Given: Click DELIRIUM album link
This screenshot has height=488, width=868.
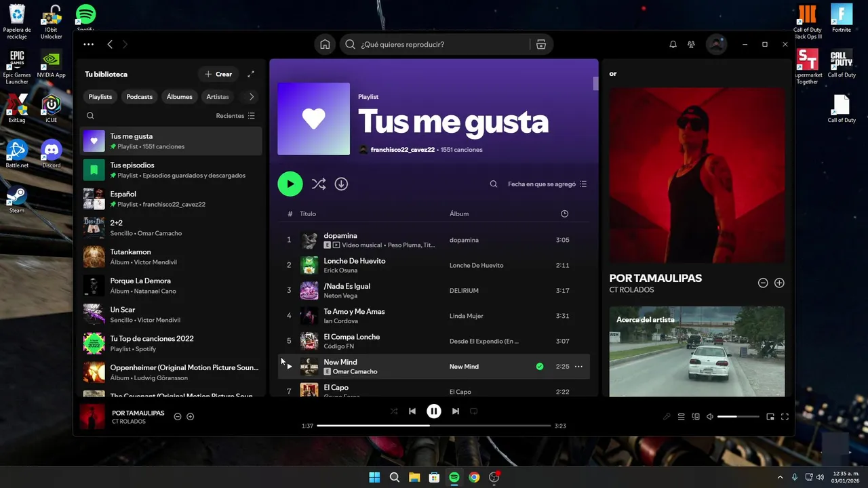Looking at the screenshot, I should pos(464,290).
